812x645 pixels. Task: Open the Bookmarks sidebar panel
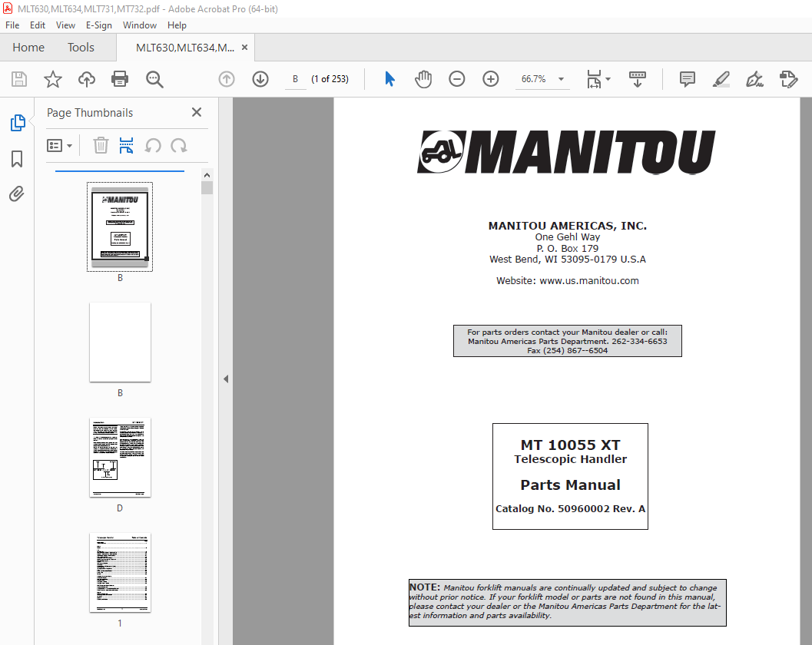pos(17,159)
